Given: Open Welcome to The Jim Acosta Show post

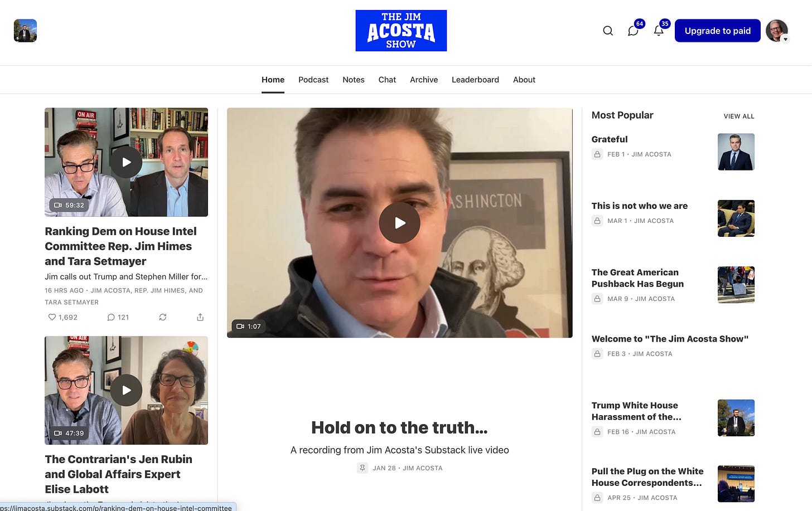Looking at the screenshot, I should point(670,339).
